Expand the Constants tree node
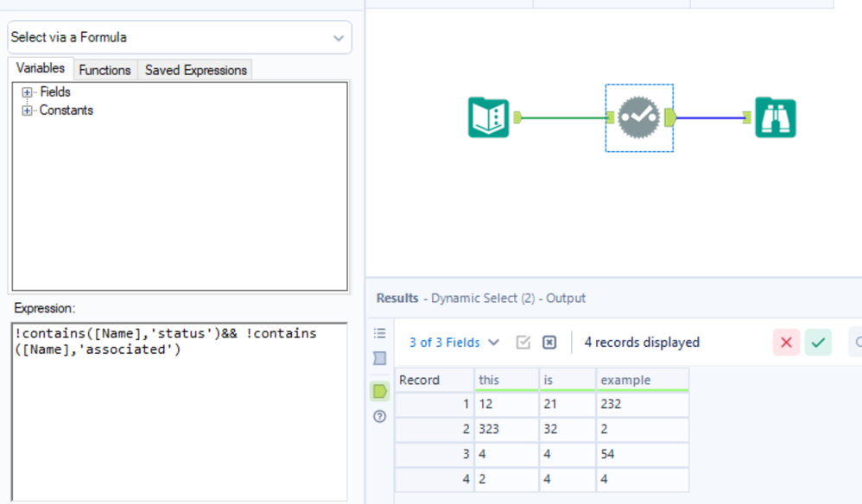 point(27,111)
